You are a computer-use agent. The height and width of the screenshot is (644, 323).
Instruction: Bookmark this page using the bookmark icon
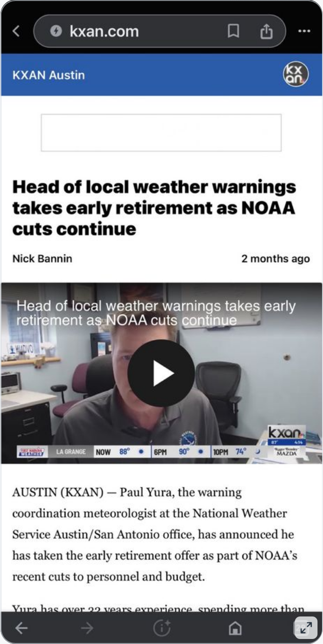(233, 31)
